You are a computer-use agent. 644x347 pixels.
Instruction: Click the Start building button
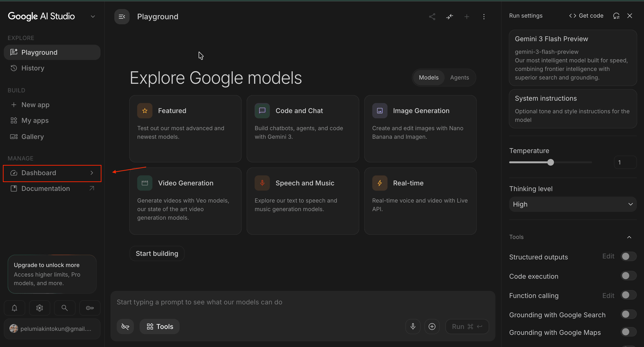pos(157,253)
